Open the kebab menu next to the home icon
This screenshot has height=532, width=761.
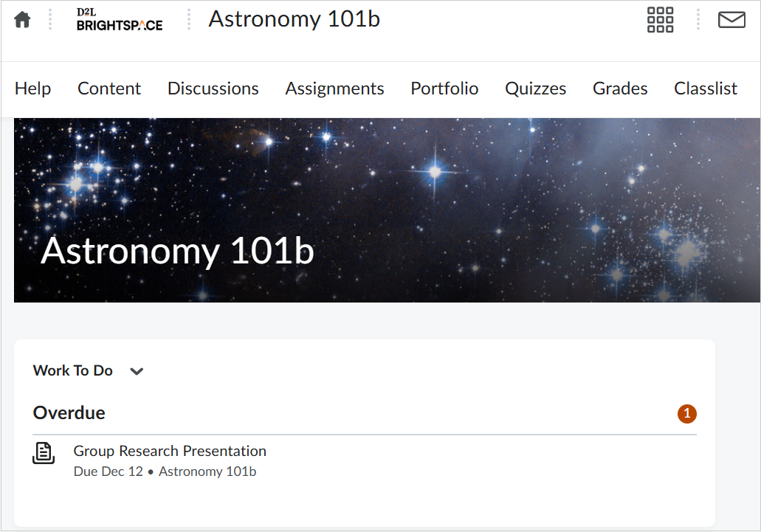point(49,19)
